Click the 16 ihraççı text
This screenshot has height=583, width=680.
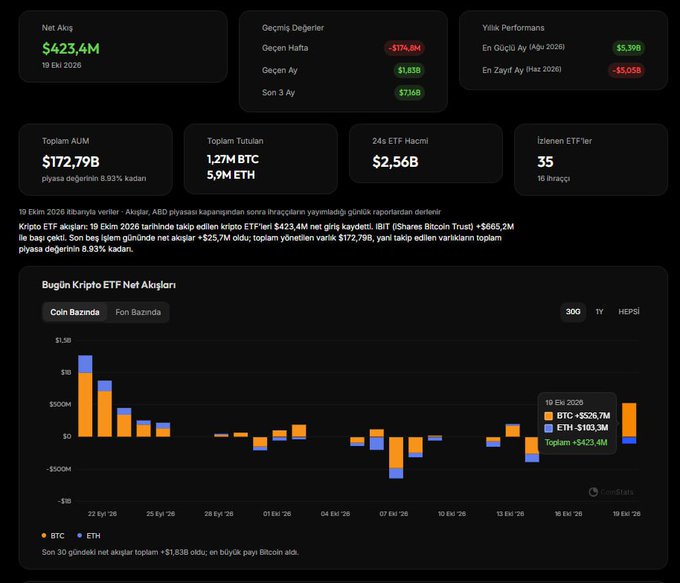coord(553,178)
